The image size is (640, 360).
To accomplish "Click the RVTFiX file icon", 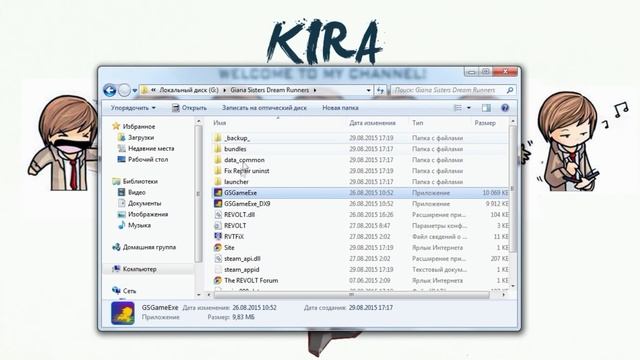I will tap(218, 236).
